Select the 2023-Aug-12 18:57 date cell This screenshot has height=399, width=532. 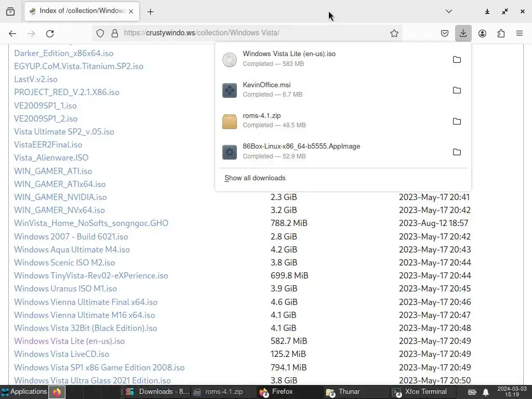[x=433, y=223]
